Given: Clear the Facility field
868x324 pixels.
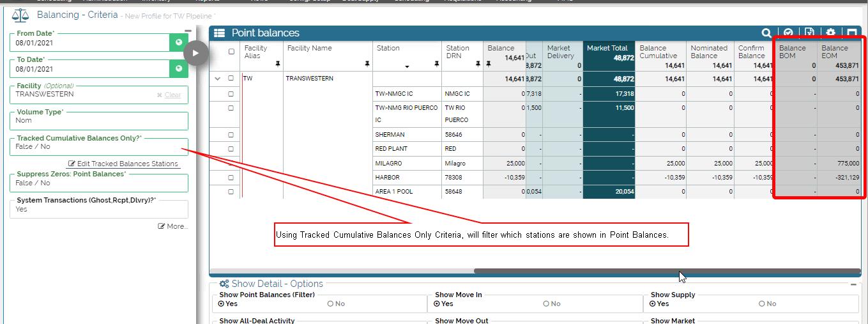Looking at the screenshot, I should coord(169,95).
